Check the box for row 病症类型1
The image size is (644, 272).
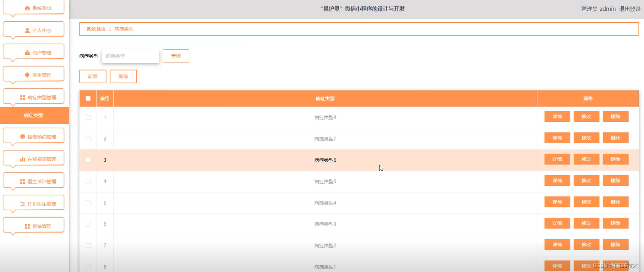click(88, 267)
